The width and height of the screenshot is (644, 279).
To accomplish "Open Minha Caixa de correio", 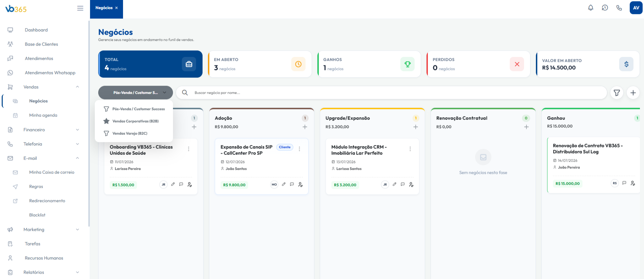I will pyautogui.click(x=52, y=172).
